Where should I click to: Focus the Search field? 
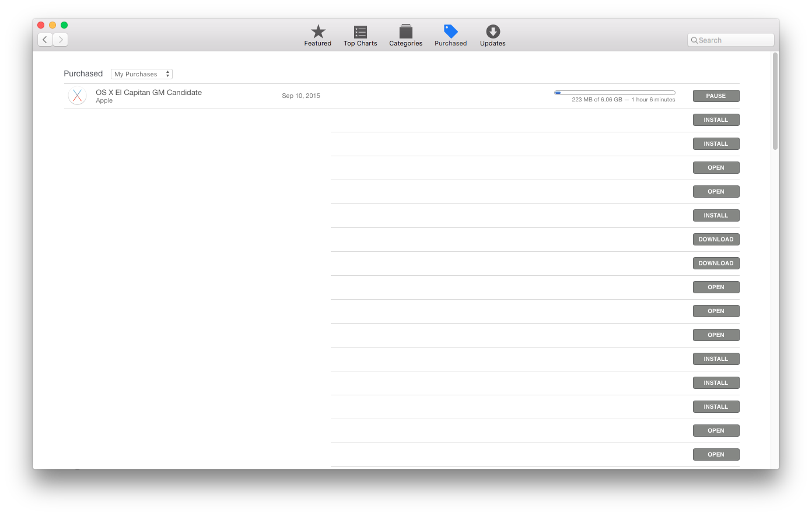point(731,40)
